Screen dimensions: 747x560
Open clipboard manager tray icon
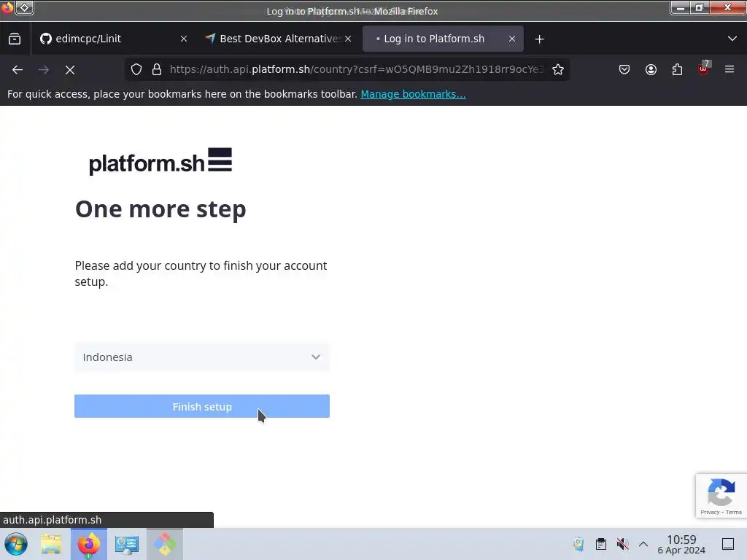601,544
